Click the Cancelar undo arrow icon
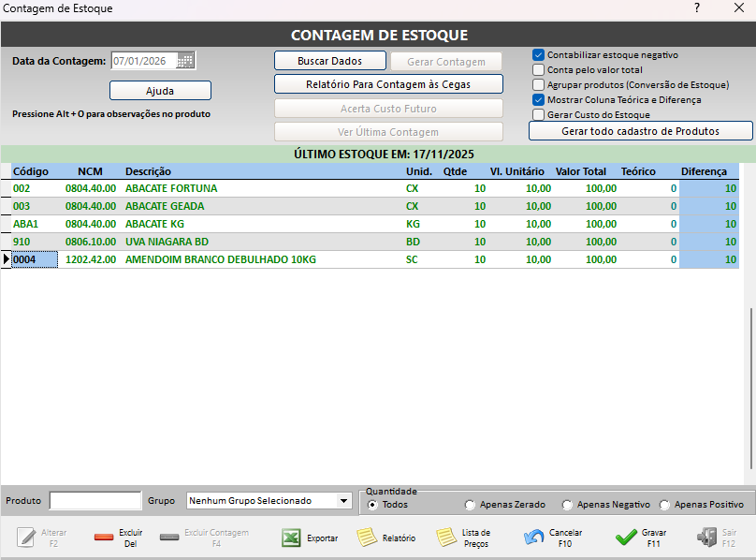The image size is (756, 560). coord(534,538)
